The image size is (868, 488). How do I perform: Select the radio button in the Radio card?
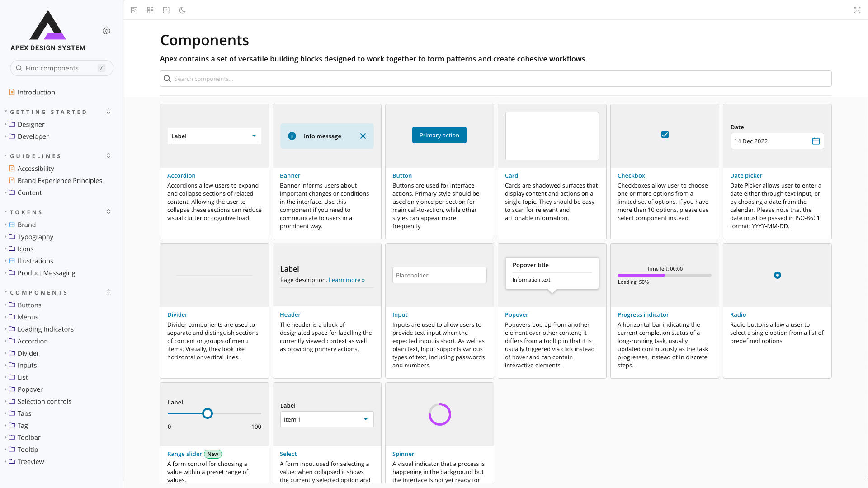pos(777,275)
